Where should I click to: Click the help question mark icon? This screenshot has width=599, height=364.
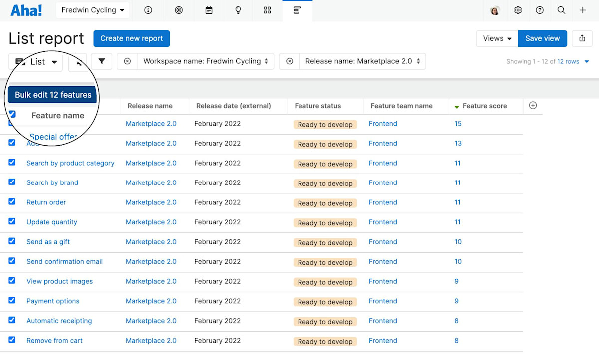click(540, 10)
